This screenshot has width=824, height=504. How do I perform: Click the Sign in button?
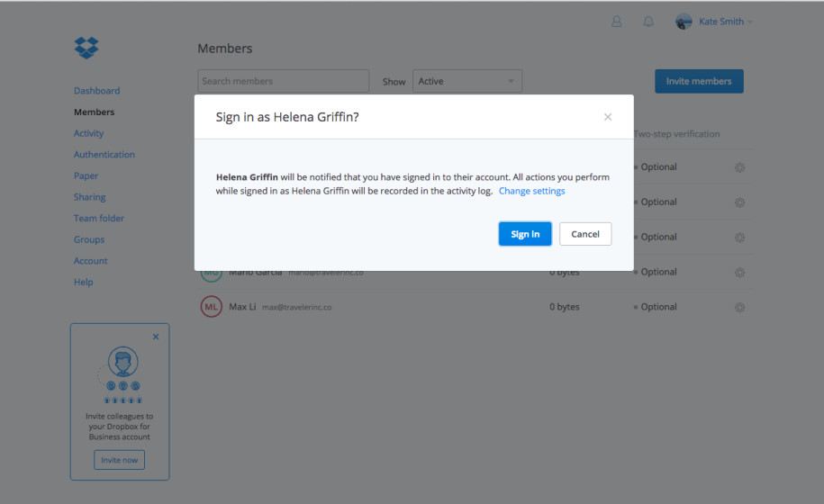click(525, 234)
